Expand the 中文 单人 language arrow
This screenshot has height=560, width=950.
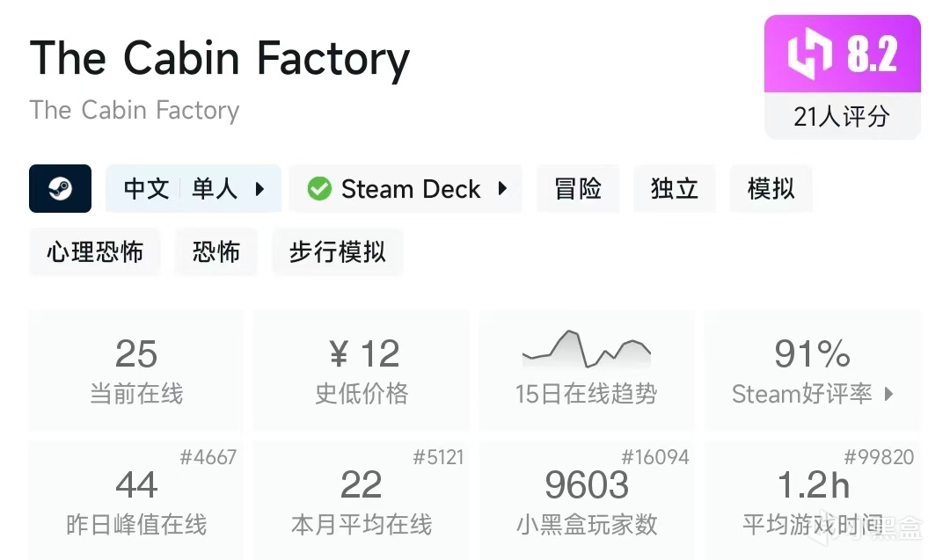259,188
